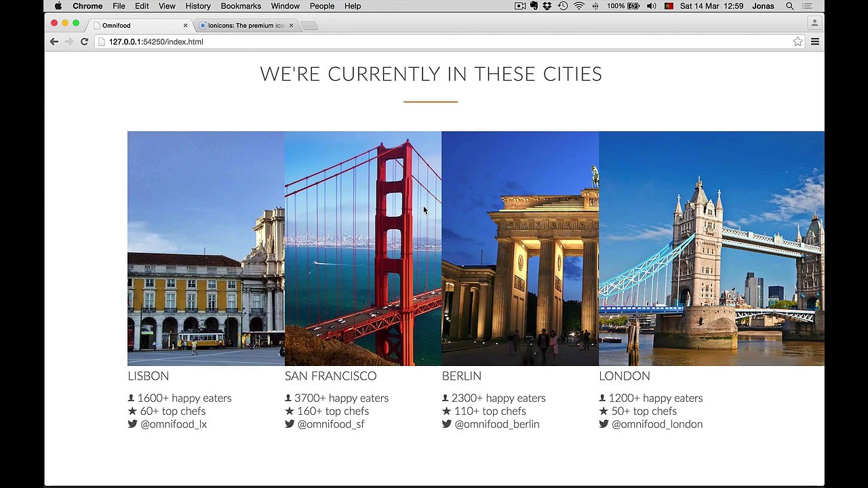The height and width of the screenshot is (488, 868).
Task: Open the screen recording camera menu bar icon
Action: [x=520, y=6]
